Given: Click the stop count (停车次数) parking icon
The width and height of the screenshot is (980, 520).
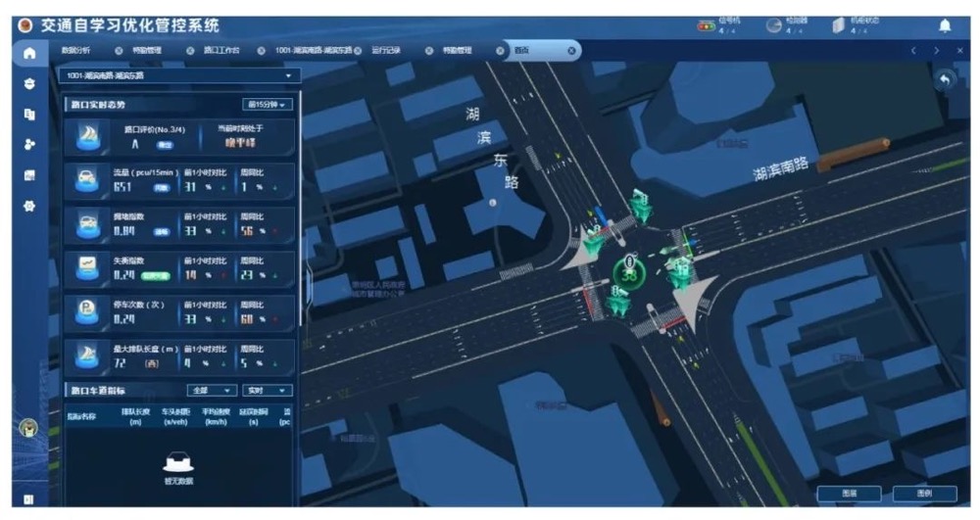Looking at the screenshot, I should tap(86, 312).
